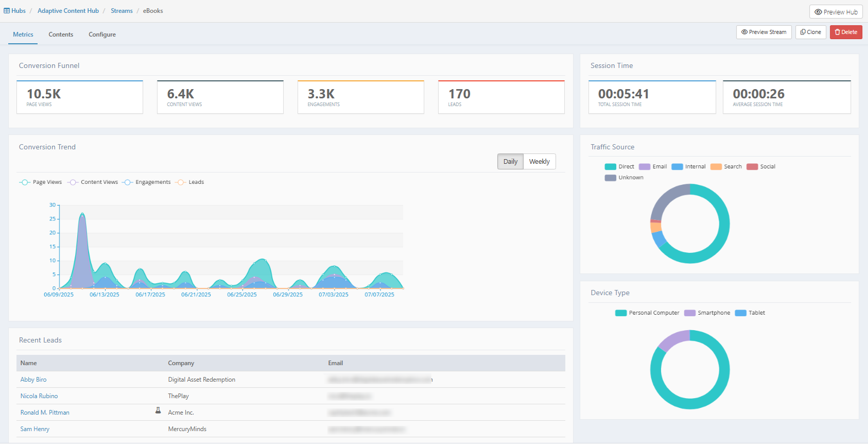Open lead Abby Biro

click(x=33, y=380)
